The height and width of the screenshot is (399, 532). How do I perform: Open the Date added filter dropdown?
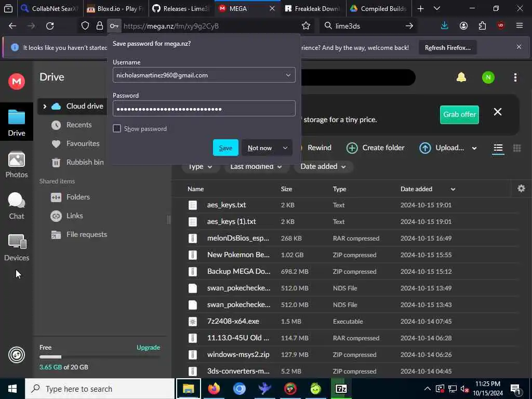(x=323, y=167)
